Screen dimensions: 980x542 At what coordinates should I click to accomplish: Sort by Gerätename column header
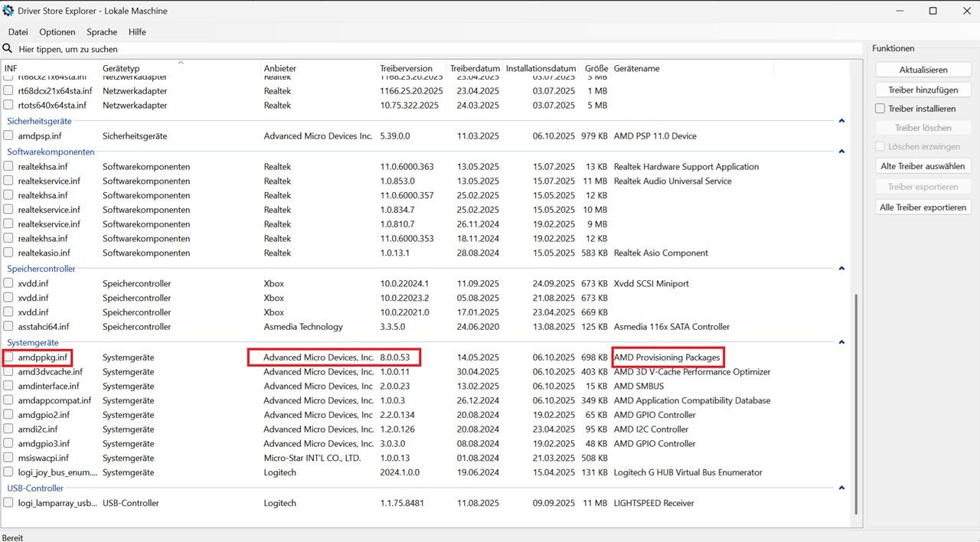point(692,69)
